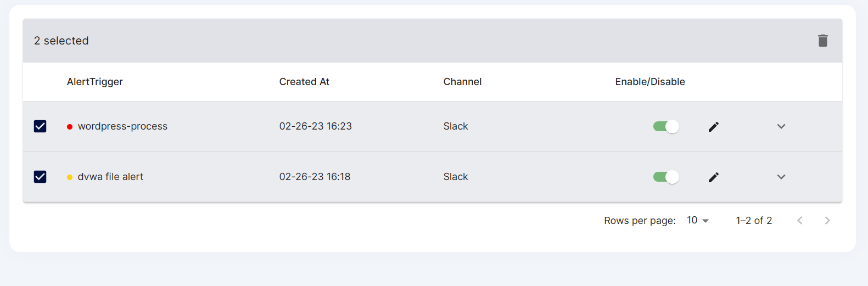Disable the wordpress-process alert toggle
This screenshot has width=868, height=286.
point(666,127)
